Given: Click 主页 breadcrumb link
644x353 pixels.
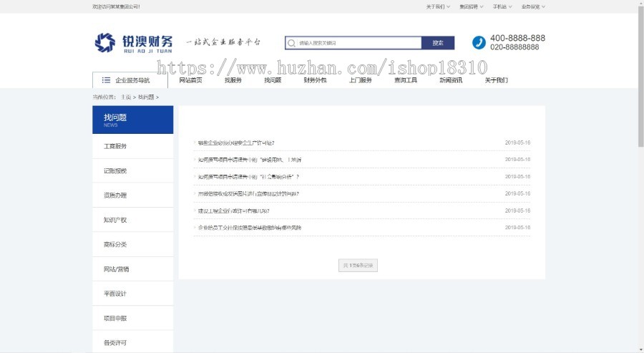Looking at the screenshot, I should point(126,97).
